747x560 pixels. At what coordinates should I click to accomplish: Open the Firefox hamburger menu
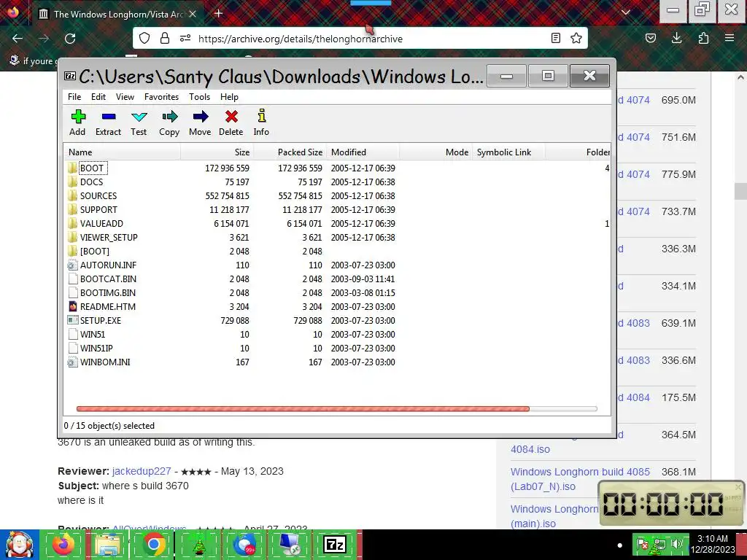point(729,39)
